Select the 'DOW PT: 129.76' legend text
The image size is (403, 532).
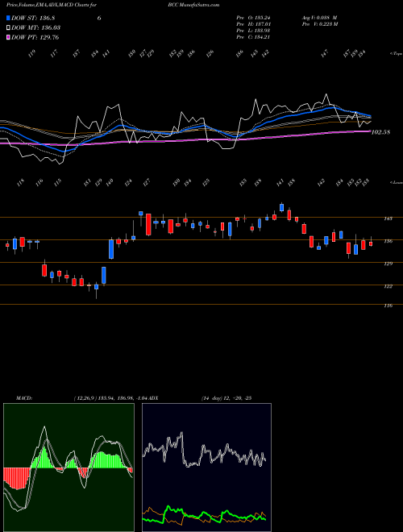(x=35, y=37)
